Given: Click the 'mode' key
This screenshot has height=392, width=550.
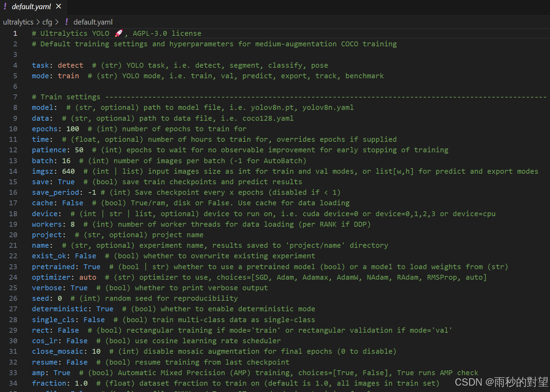Looking at the screenshot, I should click(x=40, y=76).
